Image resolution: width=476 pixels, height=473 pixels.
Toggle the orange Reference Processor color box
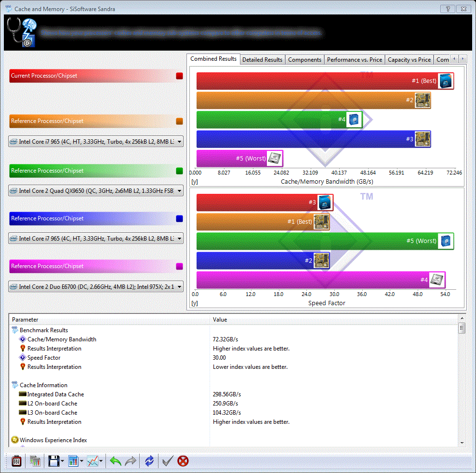tap(179, 121)
